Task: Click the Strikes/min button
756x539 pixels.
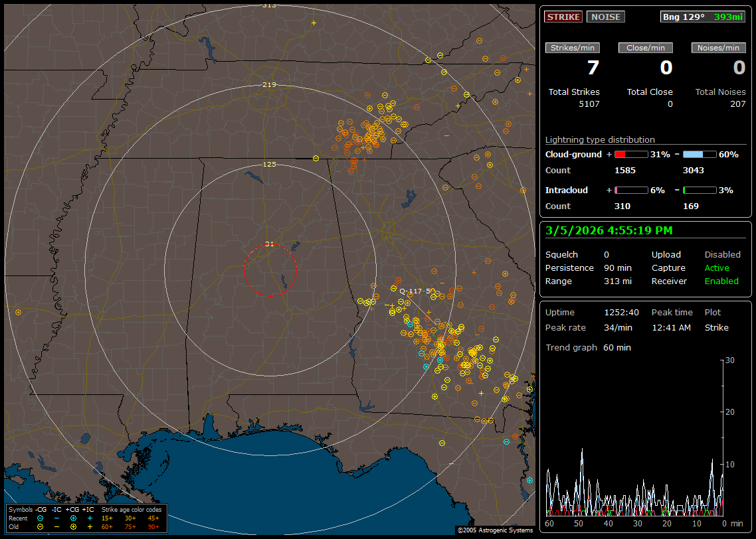Action: 573,48
